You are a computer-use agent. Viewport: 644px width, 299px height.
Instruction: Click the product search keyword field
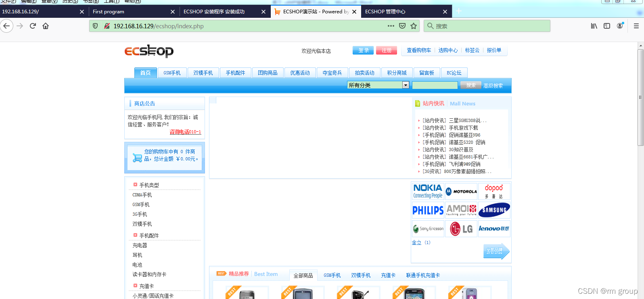[435, 85]
